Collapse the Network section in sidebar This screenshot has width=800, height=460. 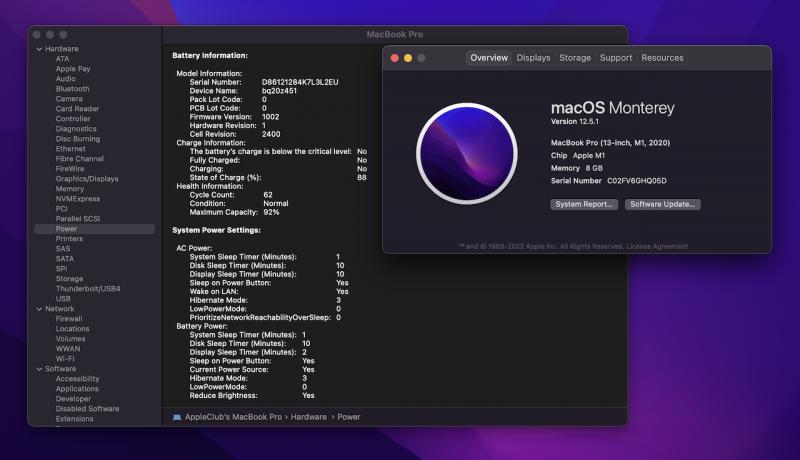coord(39,309)
